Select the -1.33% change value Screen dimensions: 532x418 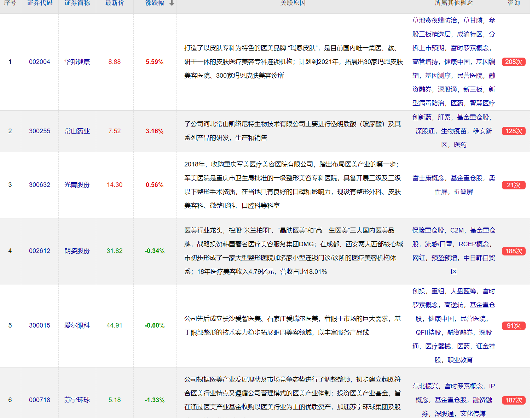coord(155,400)
